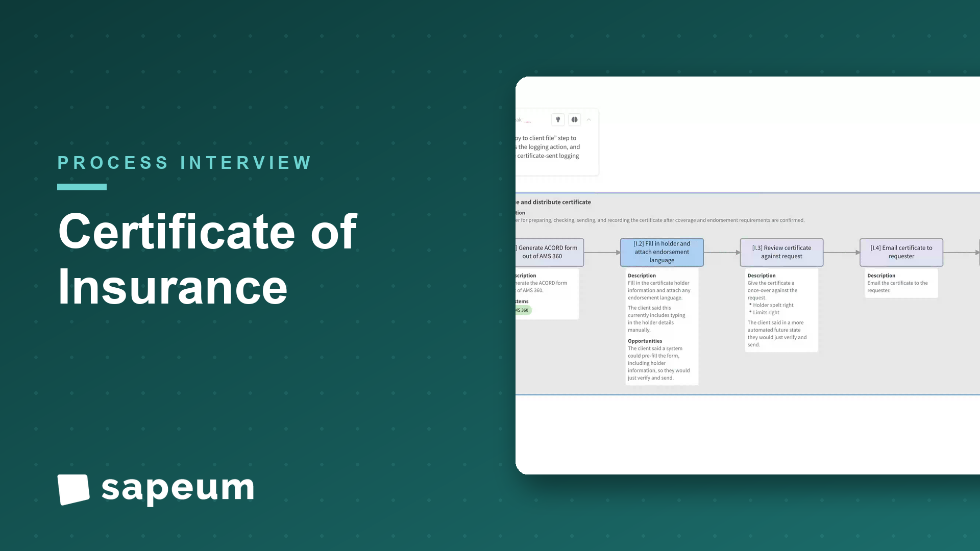Click the lightbulb icon button
Image resolution: width=980 pixels, height=551 pixels.
pos(558,119)
